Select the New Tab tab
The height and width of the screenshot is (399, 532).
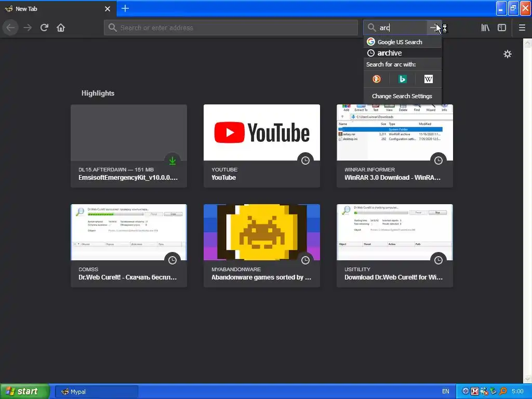tap(58, 8)
